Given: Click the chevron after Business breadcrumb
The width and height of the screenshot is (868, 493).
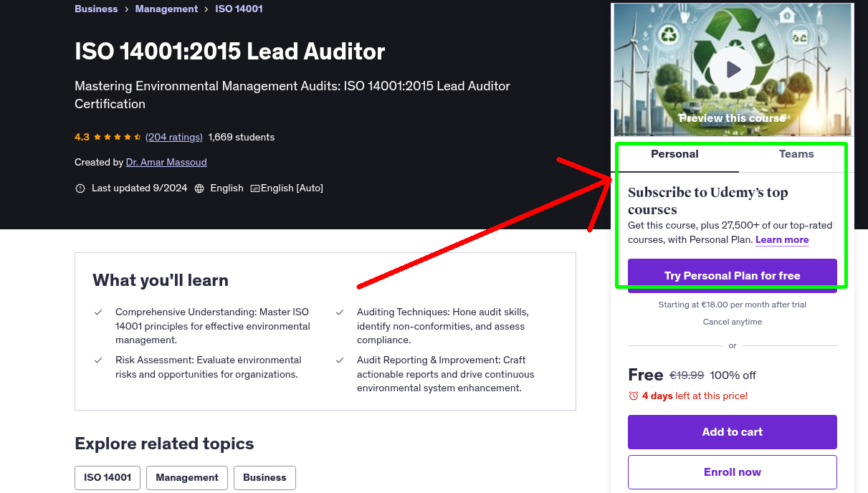Looking at the screenshot, I should pyautogui.click(x=126, y=9).
